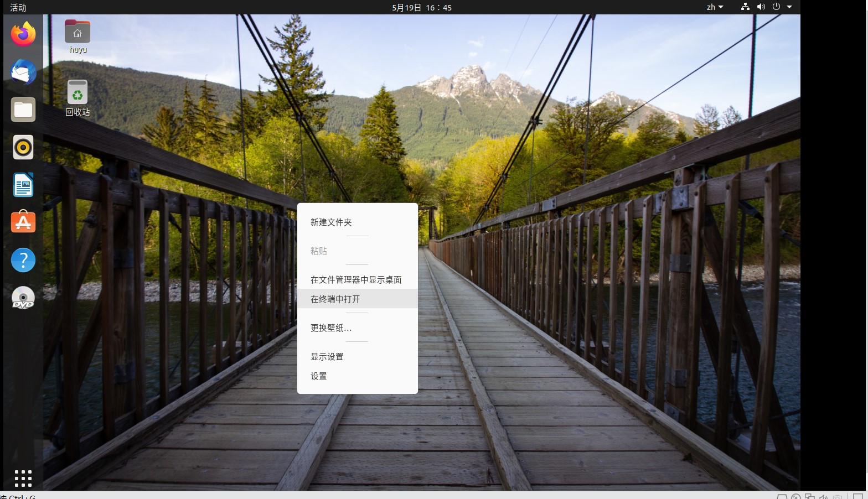Click the network icon in the top bar
868x499 pixels.
point(745,7)
